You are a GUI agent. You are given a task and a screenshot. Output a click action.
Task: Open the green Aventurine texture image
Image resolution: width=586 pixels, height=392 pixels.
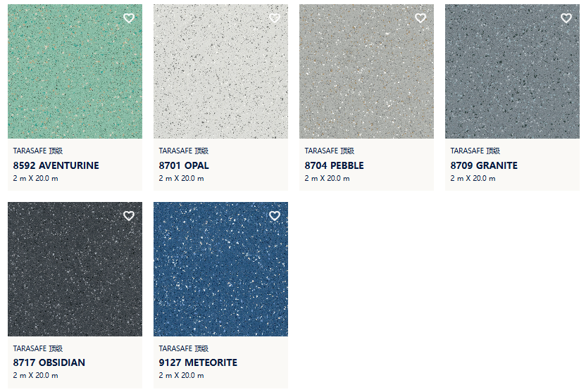click(x=75, y=71)
